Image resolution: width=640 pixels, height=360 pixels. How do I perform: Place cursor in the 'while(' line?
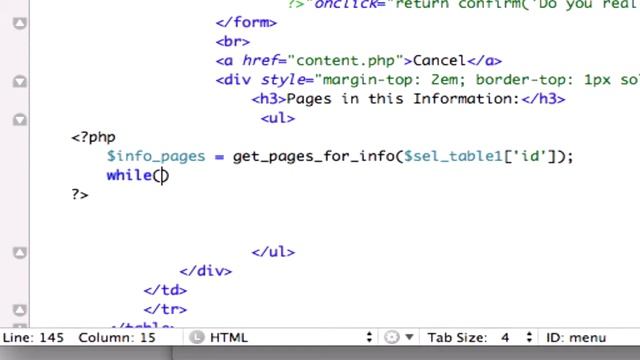coord(138,176)
